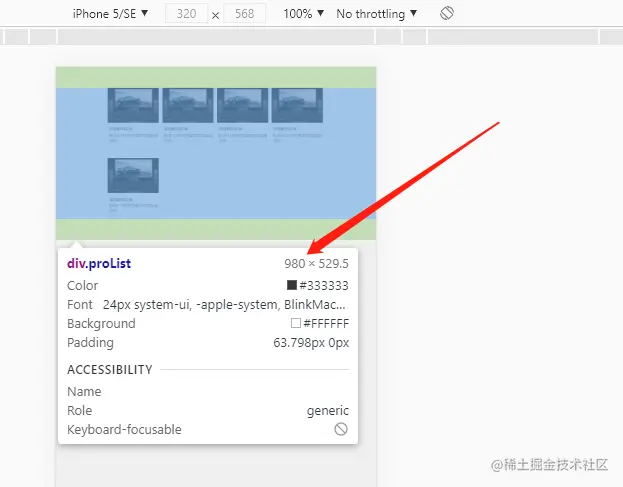Viewport: 623px width, 487px height.
Task: Click the Background label in tooltip
Action: click(x=101, y=324)
